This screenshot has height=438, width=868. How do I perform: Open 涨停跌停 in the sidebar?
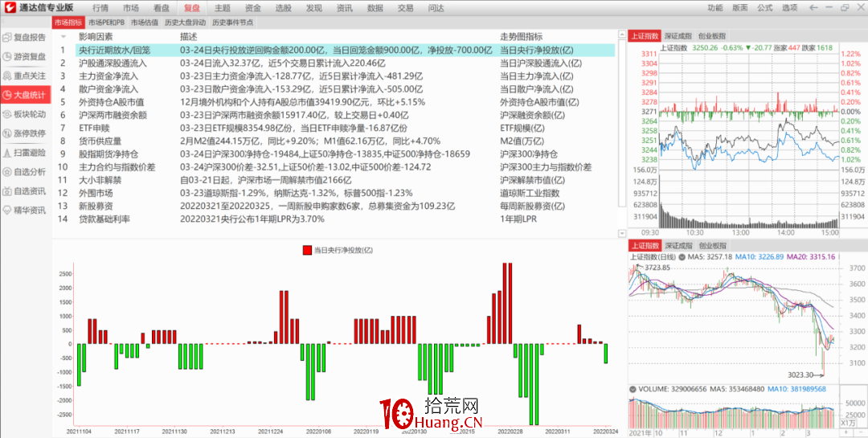[26, 133]
